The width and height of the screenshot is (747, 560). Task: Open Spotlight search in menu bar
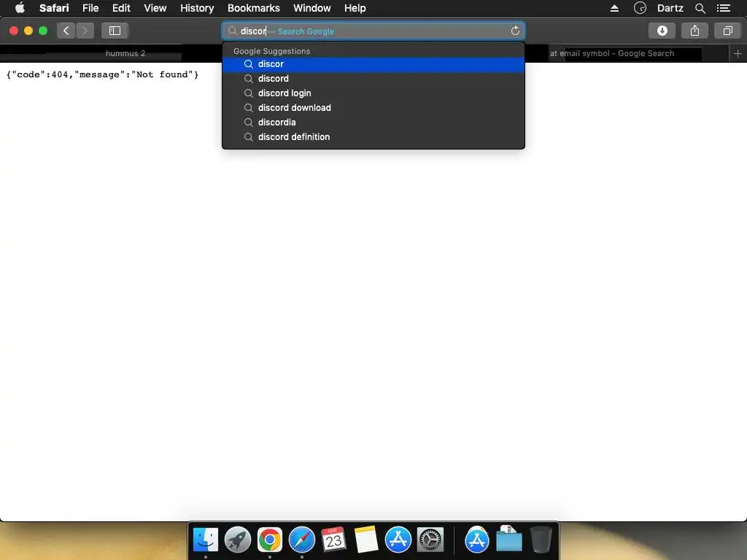[x=700, y=8]
